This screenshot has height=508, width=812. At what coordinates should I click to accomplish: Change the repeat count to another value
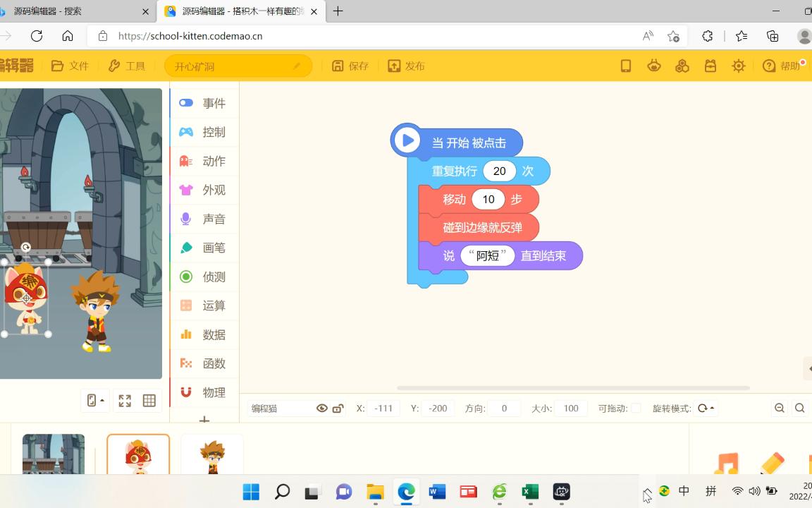[499, 171]
